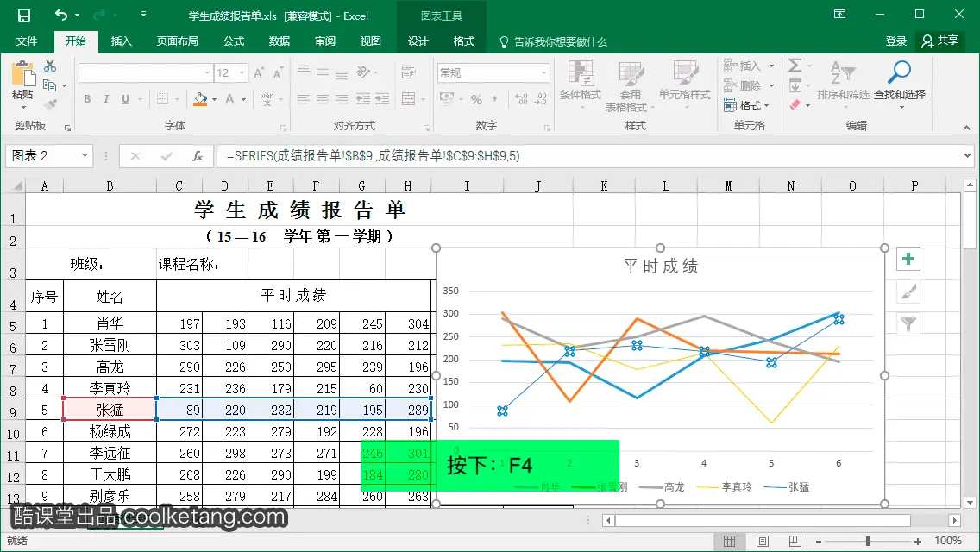Click the Clear eraser icon
The width and height of the screenshot is (980, 552).
795,105
